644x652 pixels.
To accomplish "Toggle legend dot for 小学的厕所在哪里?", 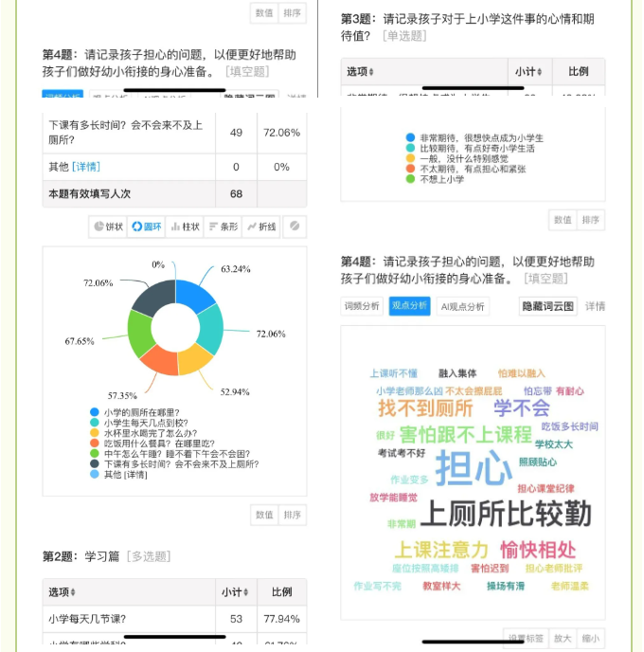I will (x=95, y=412).
